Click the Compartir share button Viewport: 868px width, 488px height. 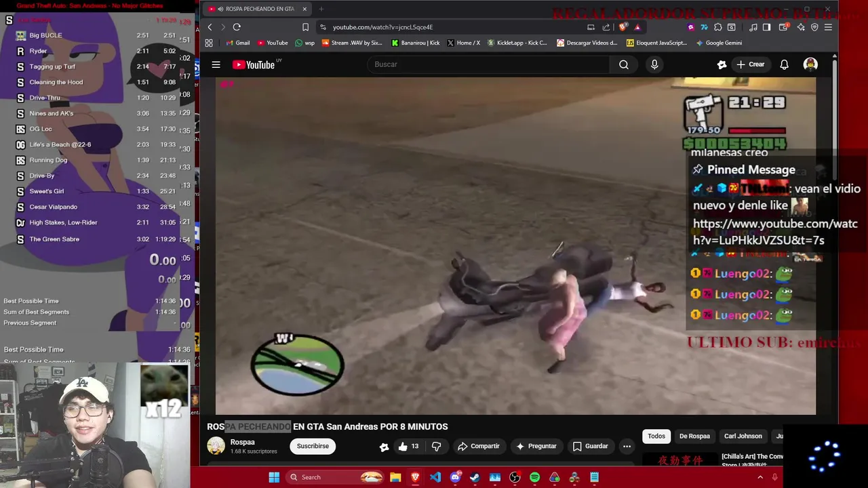(x=479, y=446)
